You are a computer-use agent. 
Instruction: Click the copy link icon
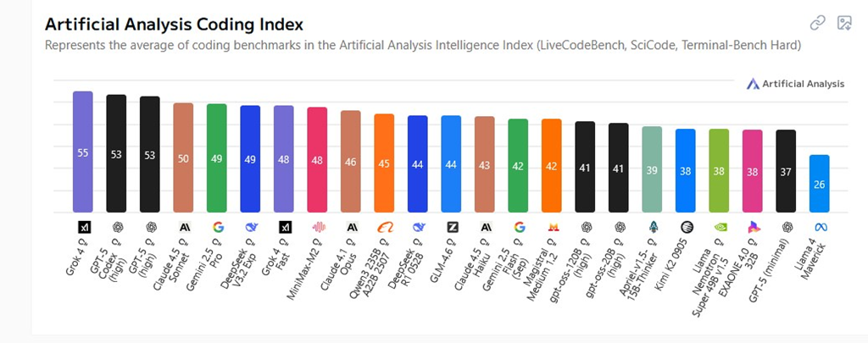[x=817, y=23]
